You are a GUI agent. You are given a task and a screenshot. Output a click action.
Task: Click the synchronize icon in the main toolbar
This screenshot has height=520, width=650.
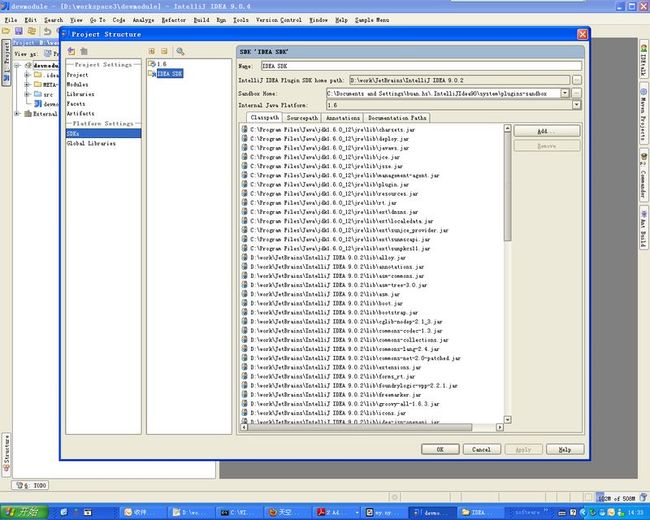[x=32, y=31]
